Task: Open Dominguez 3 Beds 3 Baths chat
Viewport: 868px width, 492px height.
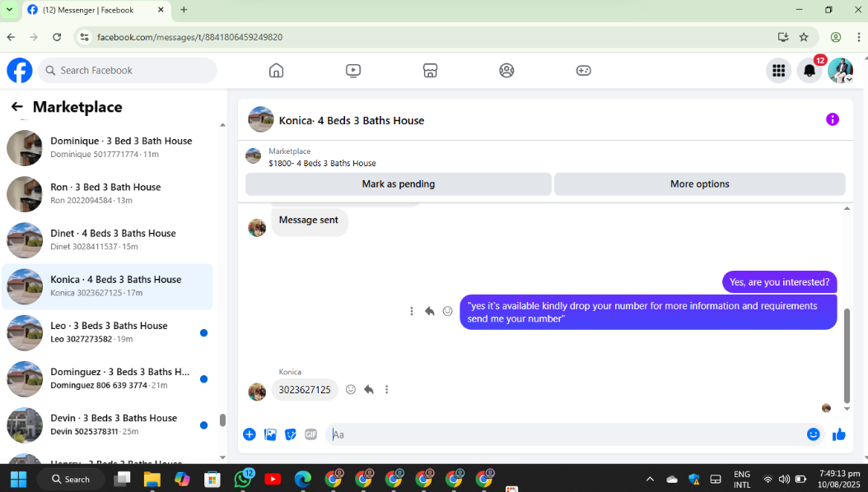Action: click(107, 379)
